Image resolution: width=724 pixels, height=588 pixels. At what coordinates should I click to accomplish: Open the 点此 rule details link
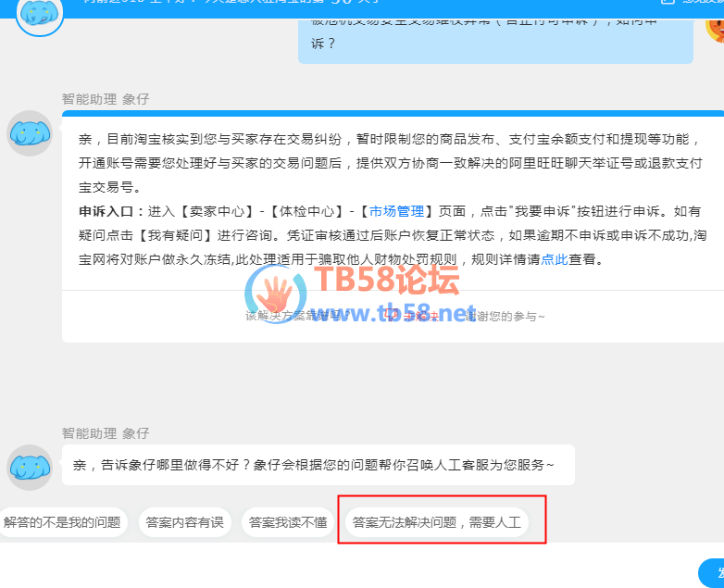(x=554, y=259)
